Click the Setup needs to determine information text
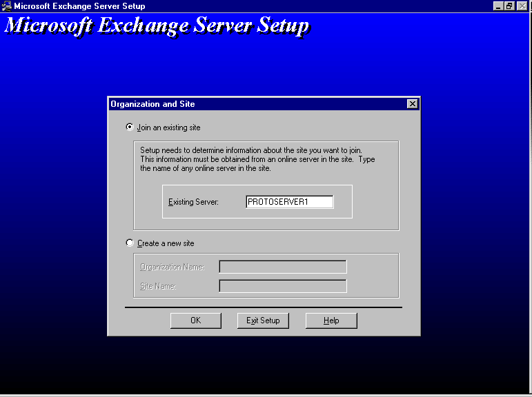The width and height of the screenshot is (532, 397). pos(257,159)
